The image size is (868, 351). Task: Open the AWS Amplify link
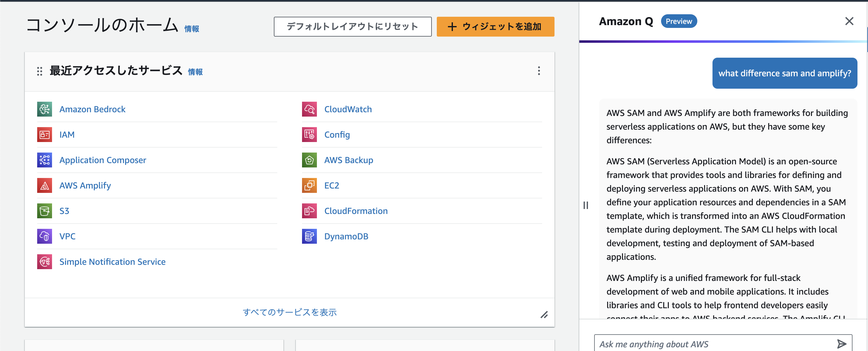click(x=85, y=185)
